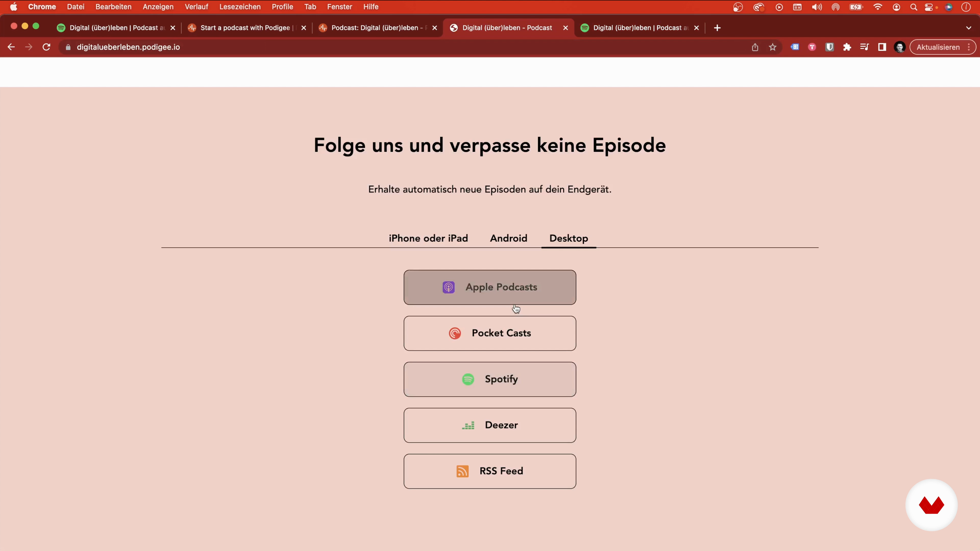Bookmark this page with the star icon

coord(772,47)
